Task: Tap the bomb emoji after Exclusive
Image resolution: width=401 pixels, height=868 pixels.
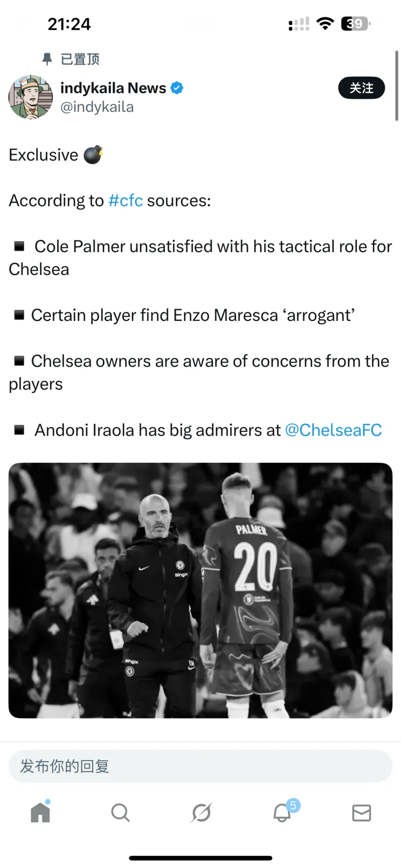Action: (93, 154)
